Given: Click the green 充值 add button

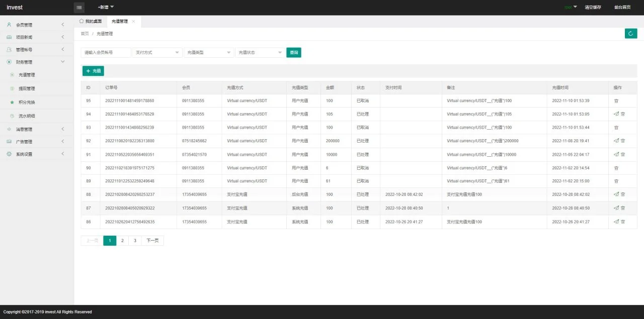Looking at the screenshot, I should click(x=93, y=71).
